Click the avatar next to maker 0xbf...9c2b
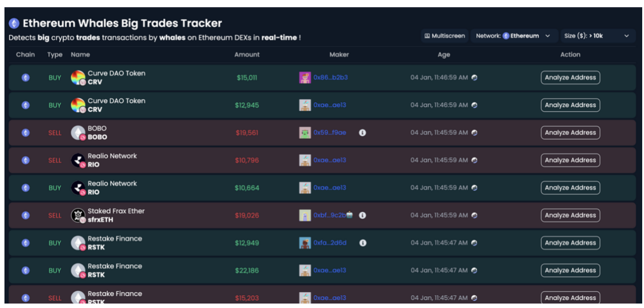This screenshot has width=644, height=308. pyautogui.click(x=305, y=215)
